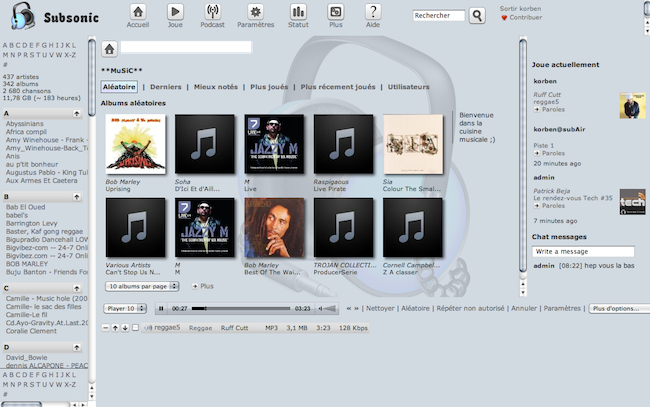Viewport: 650px width, 407px height.
Task: Open the Podcast section icon
Action: pyautogui.click(x=212, y=12)
